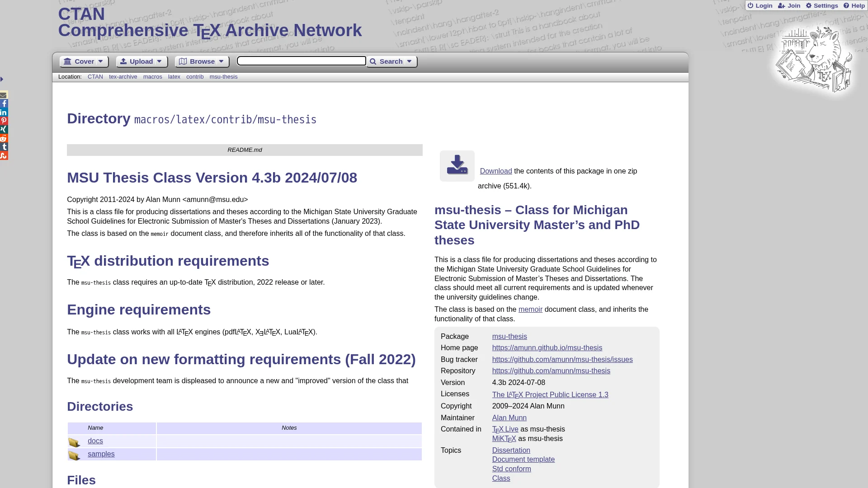Open the Dissertation topic
Viewport: 868px width, 488px height.
[511, 450]
